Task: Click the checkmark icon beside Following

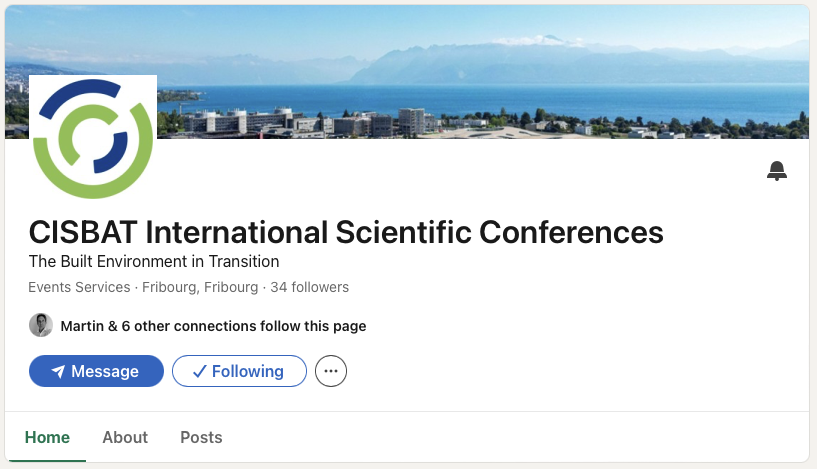Action: pyautogui.click(x=199, y=372)
